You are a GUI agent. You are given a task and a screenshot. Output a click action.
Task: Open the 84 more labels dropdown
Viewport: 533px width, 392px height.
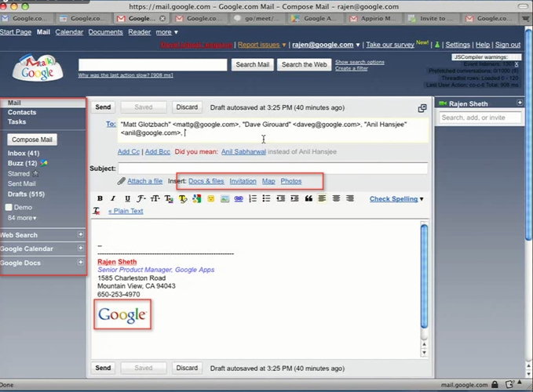coord(22,218)
